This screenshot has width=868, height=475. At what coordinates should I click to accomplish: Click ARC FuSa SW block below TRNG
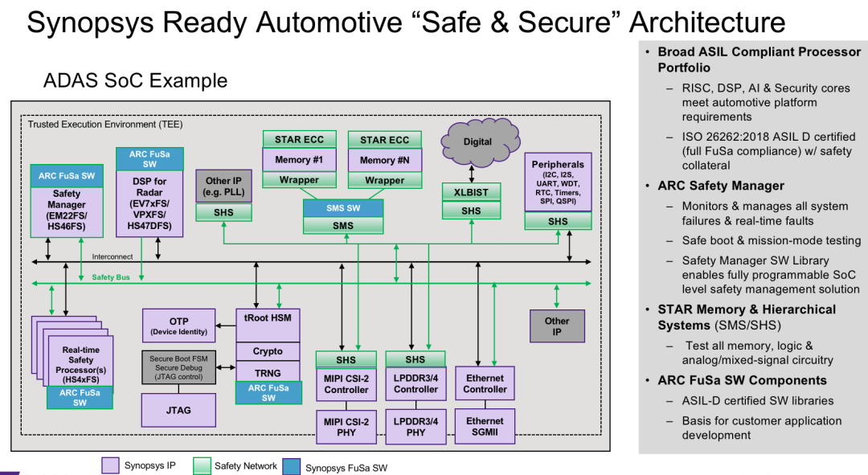click(268, 392)
